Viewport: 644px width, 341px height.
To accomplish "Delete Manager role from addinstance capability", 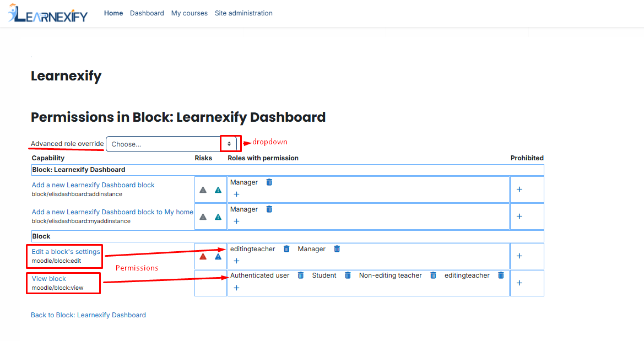I will tap(269, 182).
